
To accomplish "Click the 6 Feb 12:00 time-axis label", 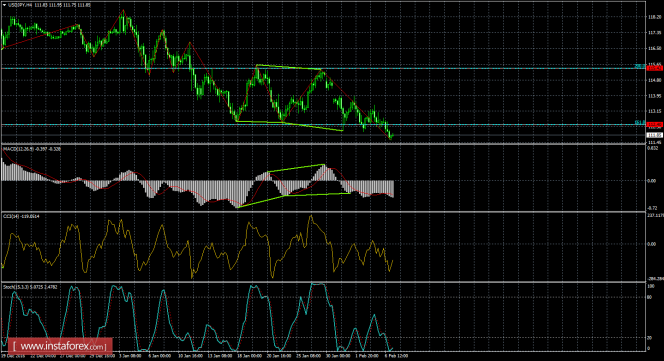I will [396, 356].
